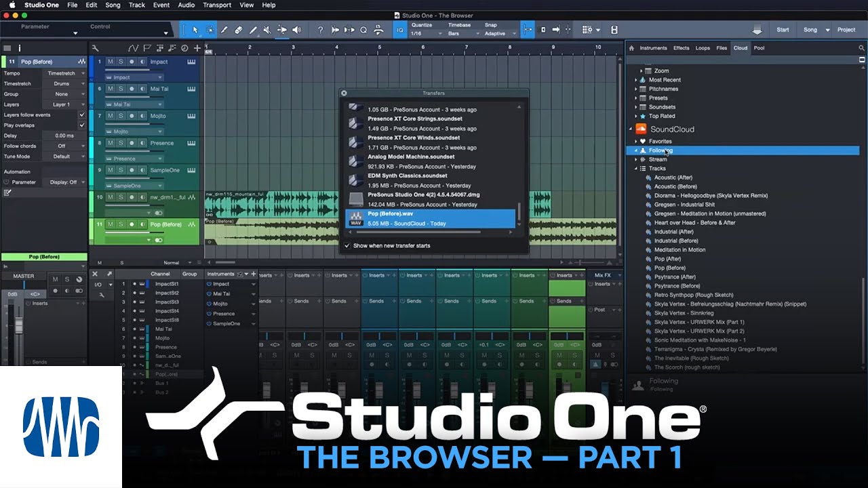
Task: Expand the Top Rated folder
Action: tap(636, 116)
